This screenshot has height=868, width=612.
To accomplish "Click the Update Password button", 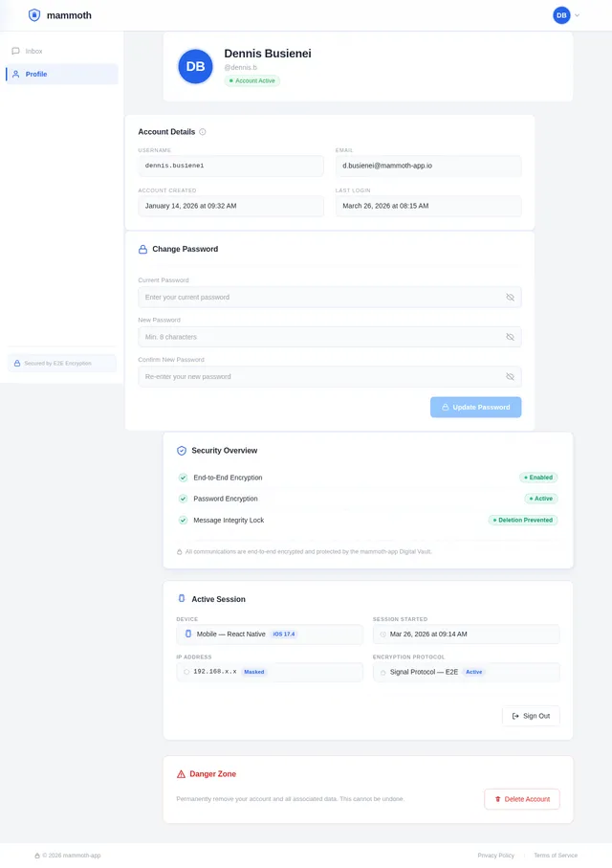I will (x=475, y=407).
